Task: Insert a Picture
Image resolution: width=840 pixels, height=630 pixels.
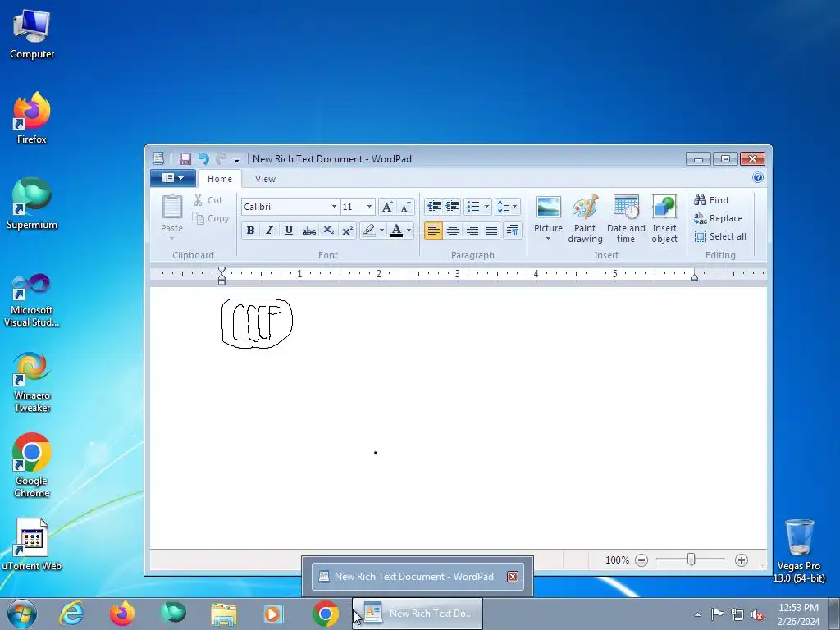Action: pyautogui.click(x=548, y=213)
